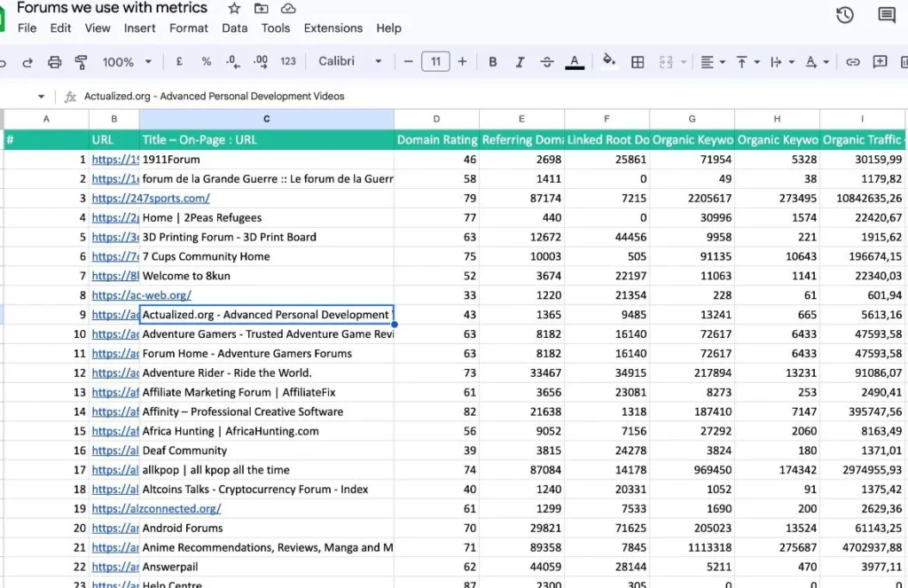
Task: Open the Extensions menu
Action: click(333, 28)
